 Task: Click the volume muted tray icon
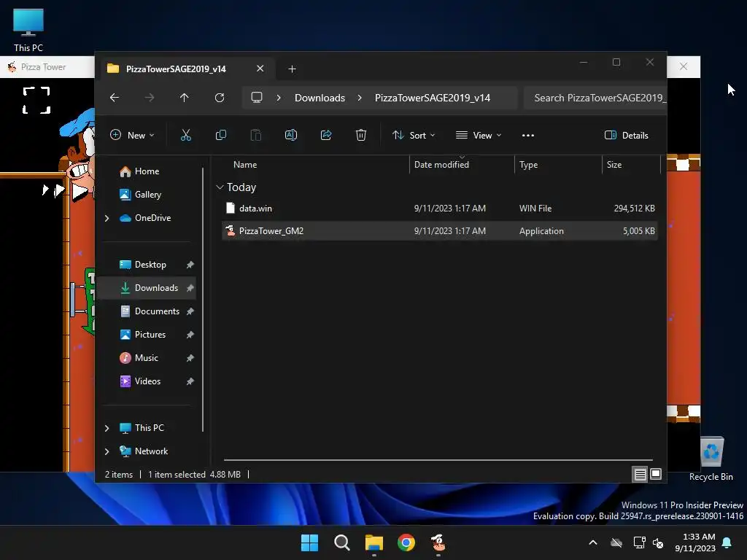(658, 542)
